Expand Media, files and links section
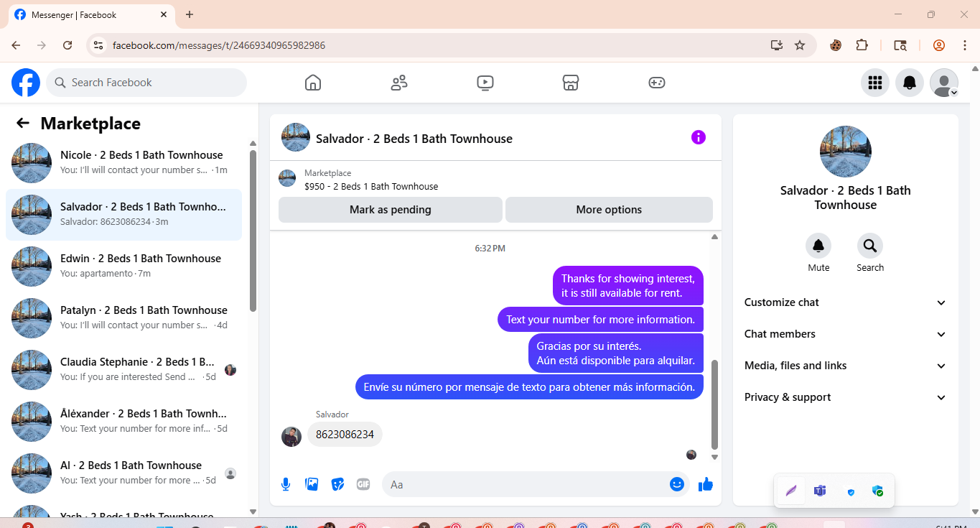This screenshot has height=528, width=980. [846, 366]
